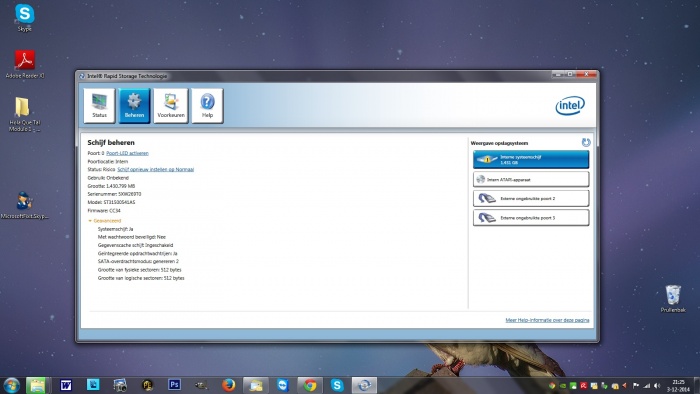This screenshot has width=700, height=394.
Task: Open Meer Help-informatie over deze pagina
Action: point(547,320)
